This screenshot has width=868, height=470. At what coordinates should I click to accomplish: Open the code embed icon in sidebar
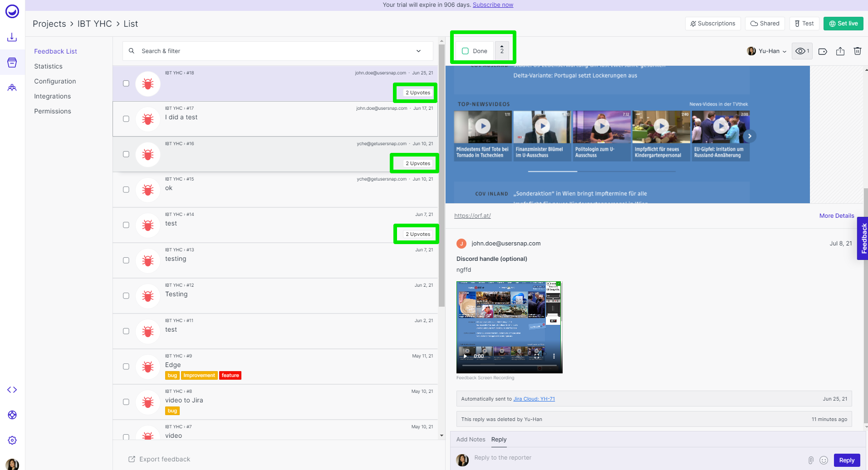point(12,390)
